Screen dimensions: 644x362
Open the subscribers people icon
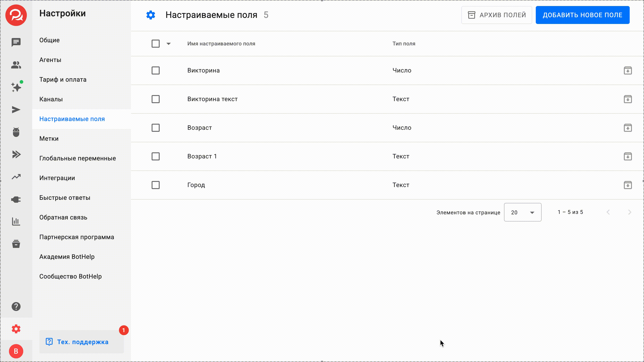16,65
